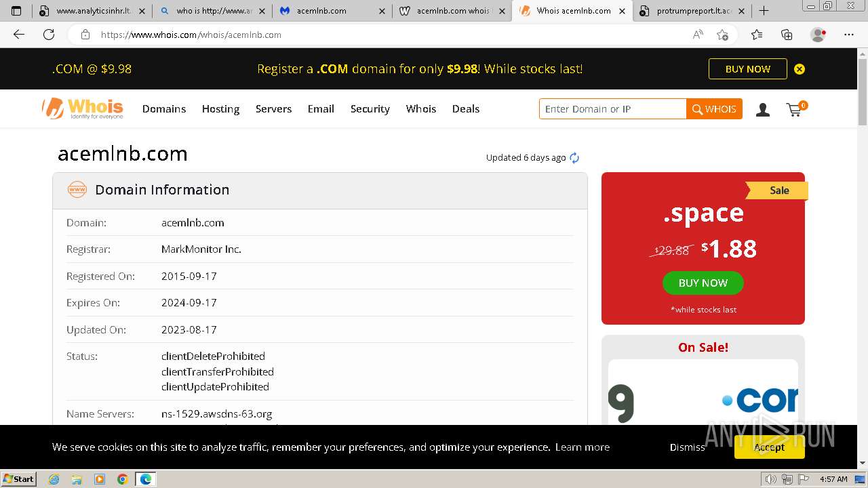
Task: Click green BUY NOW for .space
Action: 703,283
